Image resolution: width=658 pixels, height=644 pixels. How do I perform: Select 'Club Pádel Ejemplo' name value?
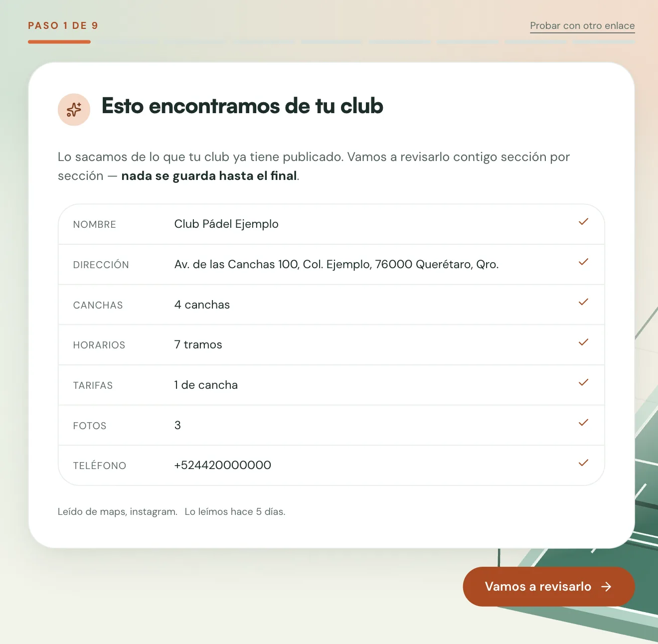pyautogui.click(x=226, y=224)
